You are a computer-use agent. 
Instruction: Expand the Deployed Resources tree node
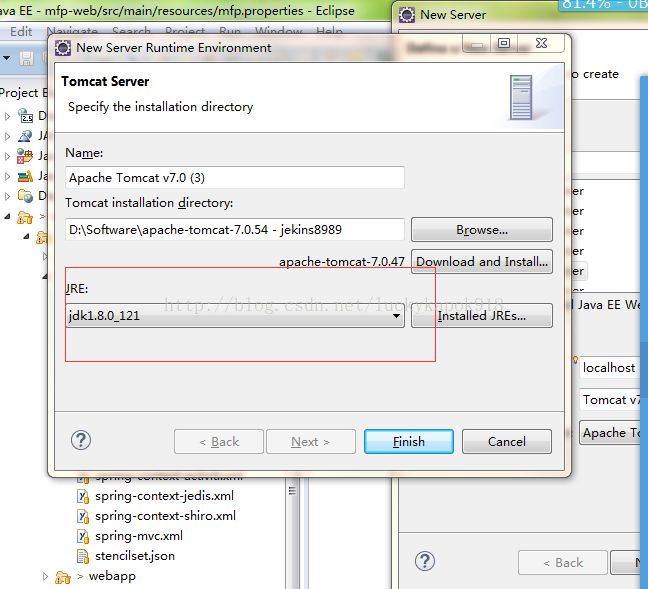tap(7, 196)
